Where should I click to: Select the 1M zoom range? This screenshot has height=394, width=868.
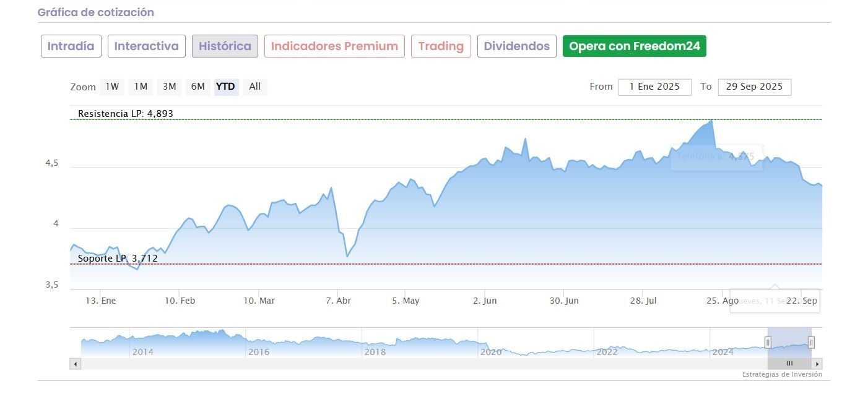point(141,87)
